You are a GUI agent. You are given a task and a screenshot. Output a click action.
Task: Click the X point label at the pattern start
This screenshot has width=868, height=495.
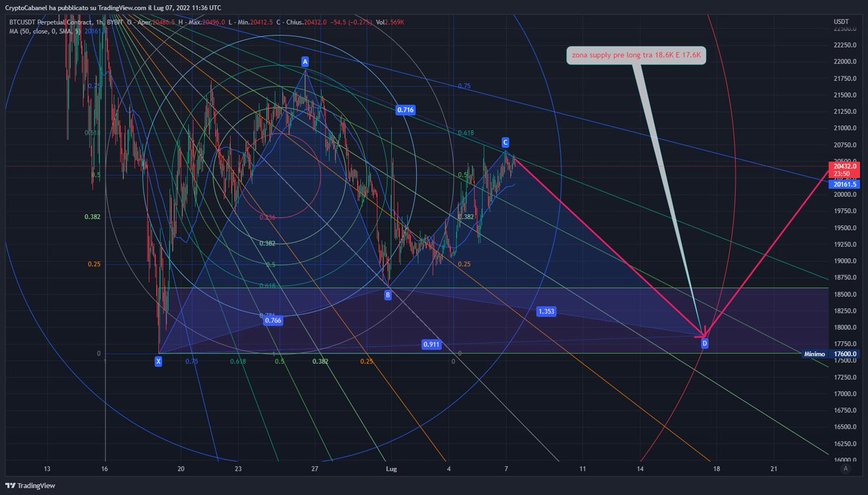pyautogui.click(x=157, y=360)
